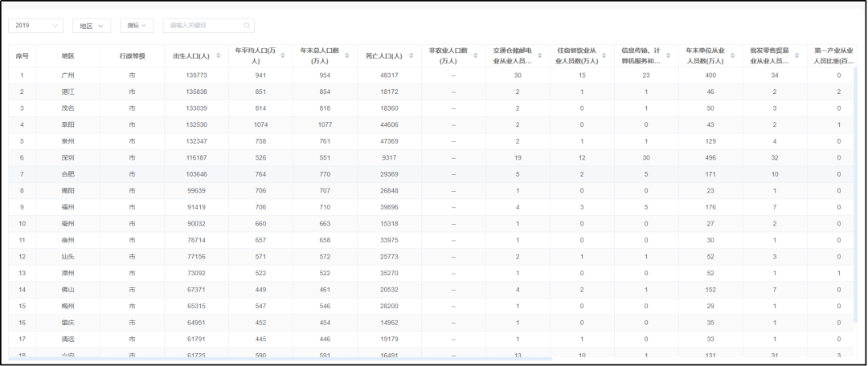Image resolution: width=868 pixels, height=366 pixels.
Task: Expand the 指标 filter dropdown
Action: click(137, 26)
